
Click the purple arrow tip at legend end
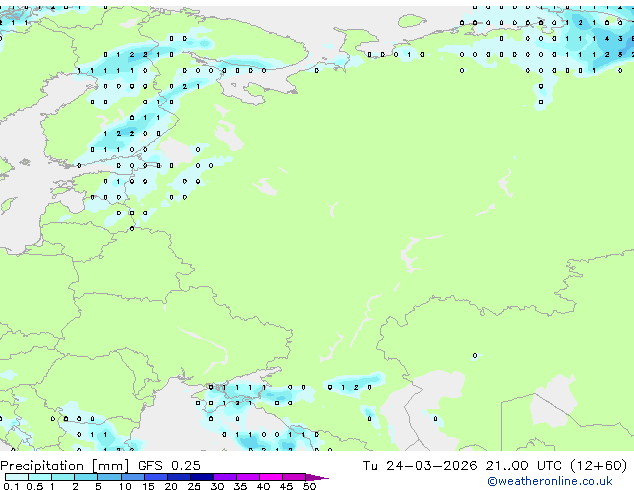coord(317,477)
